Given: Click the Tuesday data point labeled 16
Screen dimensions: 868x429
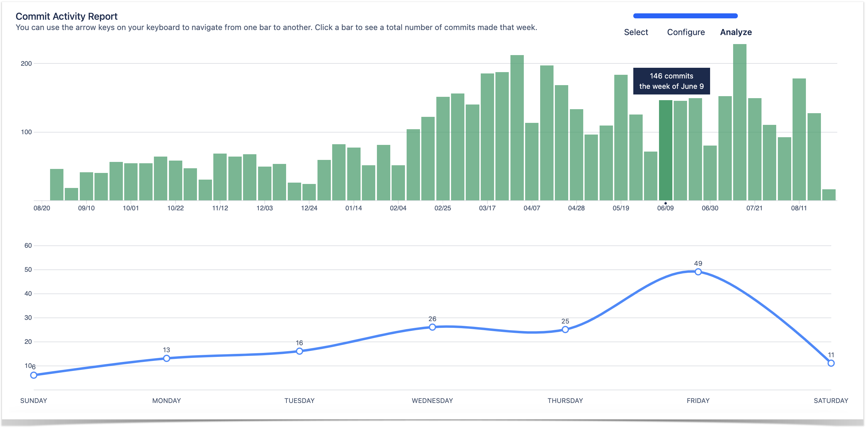Looking at the screenshot, I should tap(299, 351).
